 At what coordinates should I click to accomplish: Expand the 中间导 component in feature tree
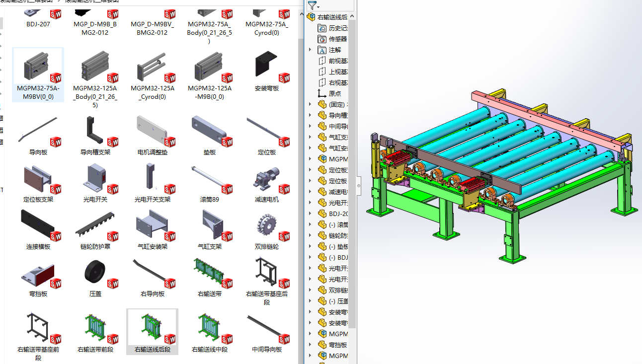(310, 126)
